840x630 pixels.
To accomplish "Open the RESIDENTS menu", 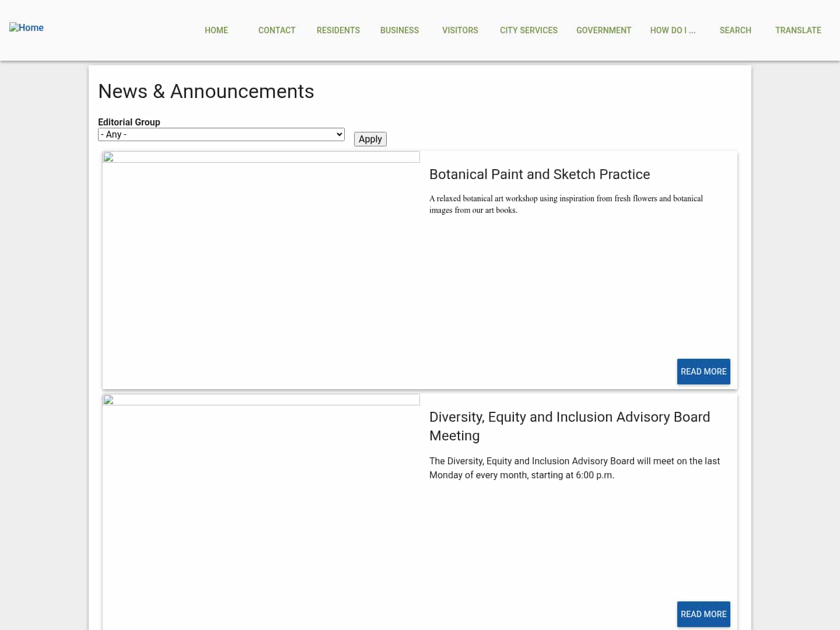I will click(338, 30).
